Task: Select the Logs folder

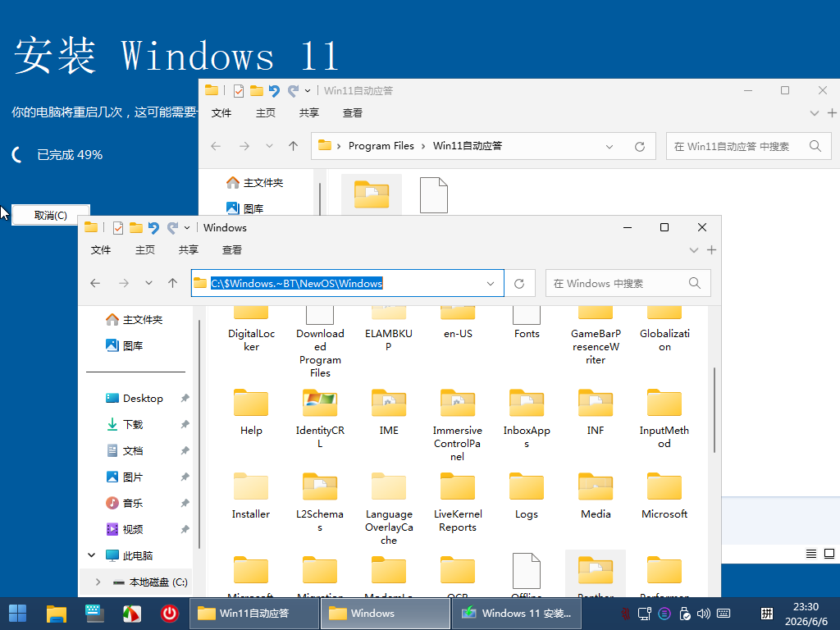Action: (527, 496)
